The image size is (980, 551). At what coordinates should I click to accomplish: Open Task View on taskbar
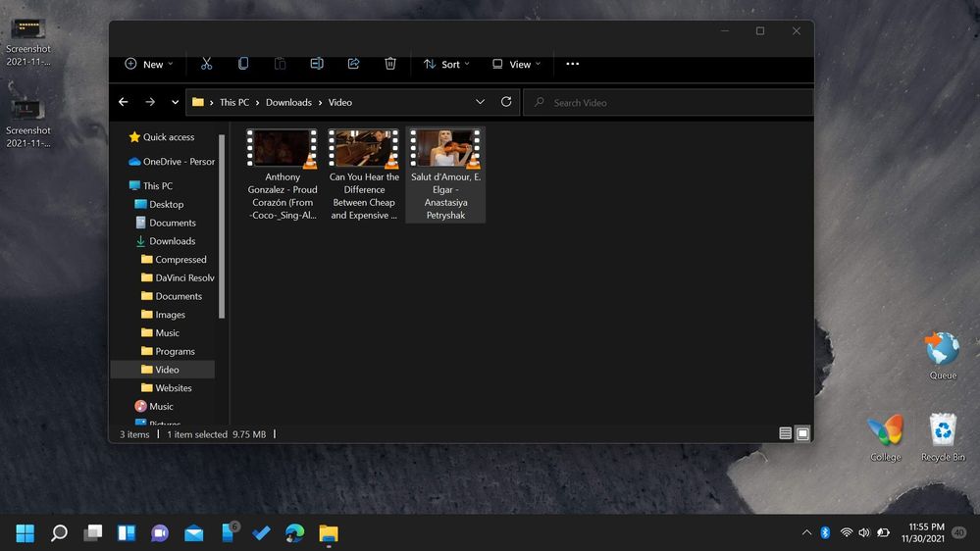92,533
